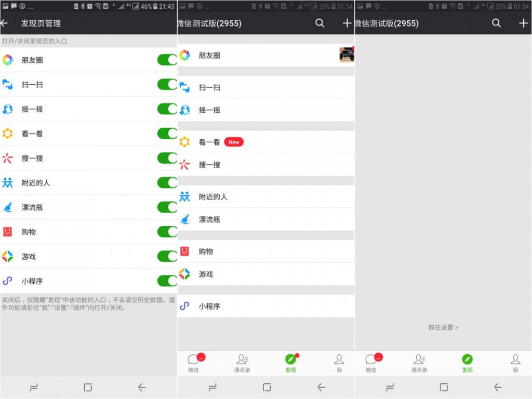This screenshot has width=532, height=399.
Task: Tap the photo thumbnail in 朋友圈 row
Action: point(347,55)
